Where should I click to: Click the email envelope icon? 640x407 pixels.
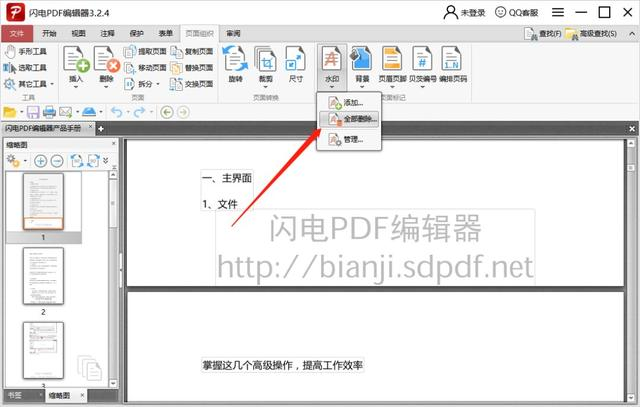[x=65, y=112]
